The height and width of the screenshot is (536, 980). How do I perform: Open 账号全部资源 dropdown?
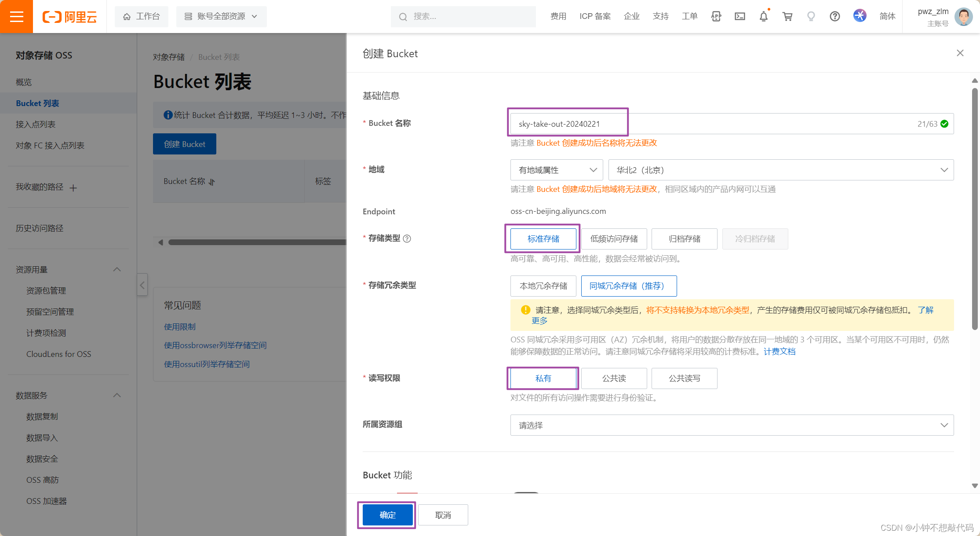point(221,16)
